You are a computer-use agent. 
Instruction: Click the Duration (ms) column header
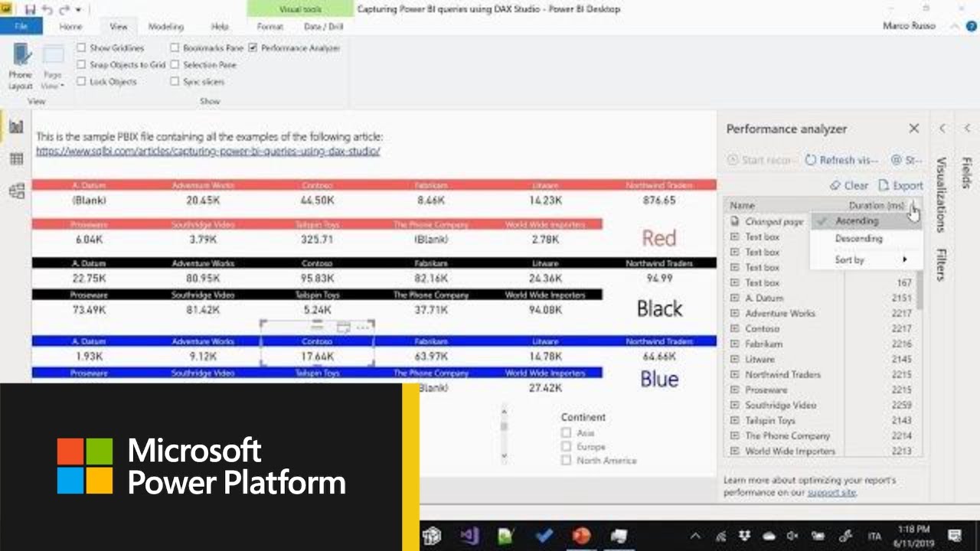[x=877, y=205]
